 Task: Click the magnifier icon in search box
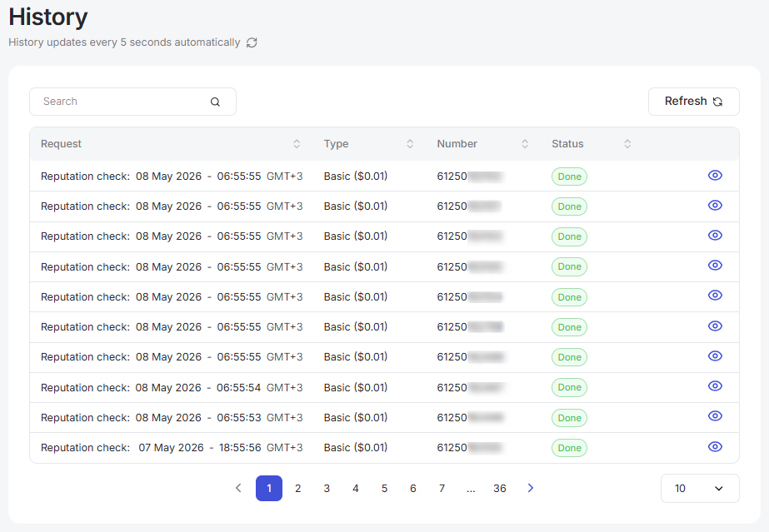pyautogui.click(x=215, y=102)
